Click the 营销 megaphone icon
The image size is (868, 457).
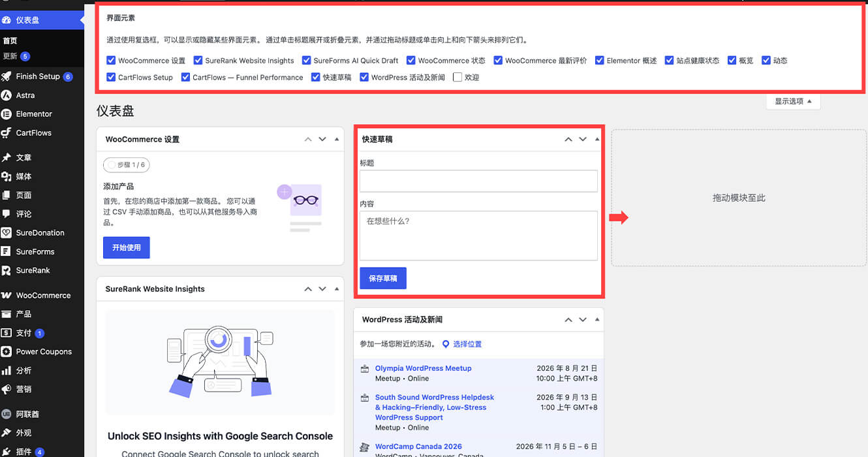click(x=7, y=389)
